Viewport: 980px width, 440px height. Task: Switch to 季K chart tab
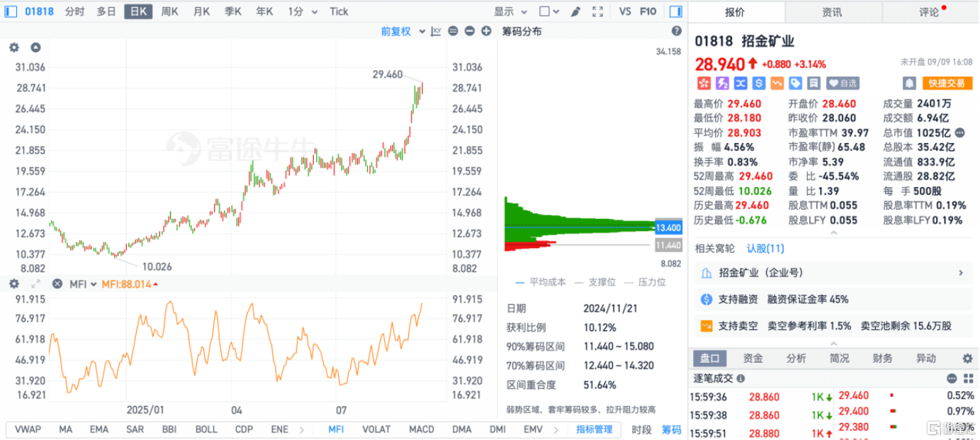coord(233,11)
